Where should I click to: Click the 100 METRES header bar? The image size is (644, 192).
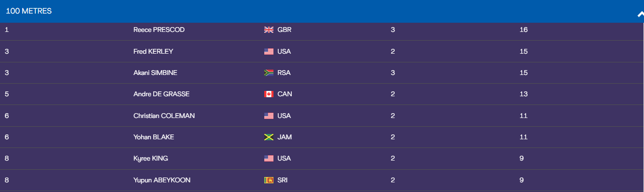click(x=322, y=11)
